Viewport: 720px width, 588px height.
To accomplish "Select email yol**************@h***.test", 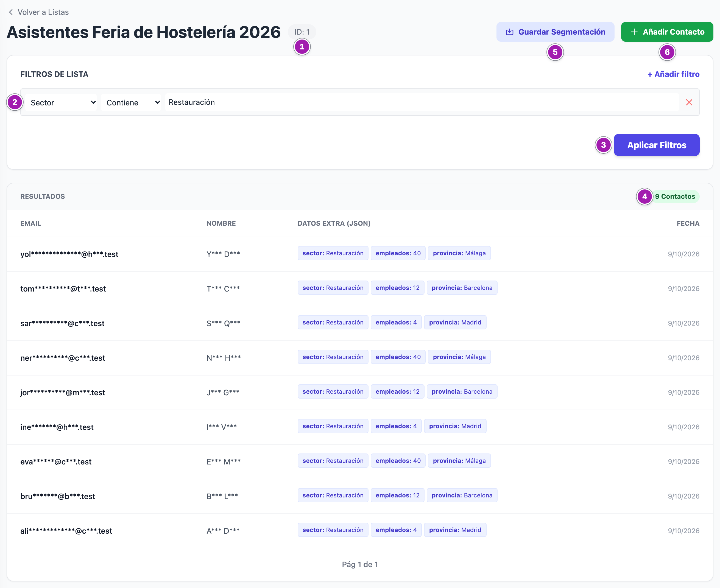I will click(x=69, y=254).
